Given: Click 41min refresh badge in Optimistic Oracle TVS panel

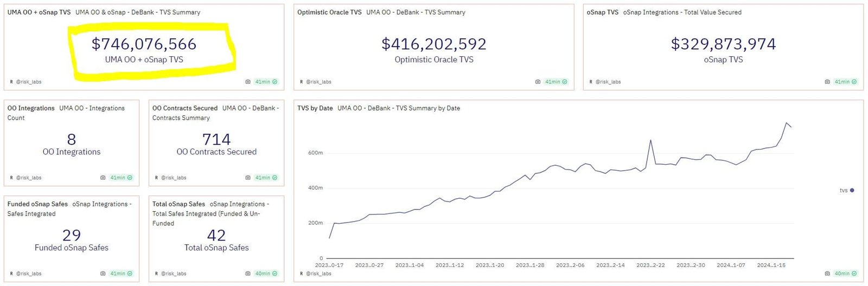Looking at the screenshot, I should click(556, 82).
